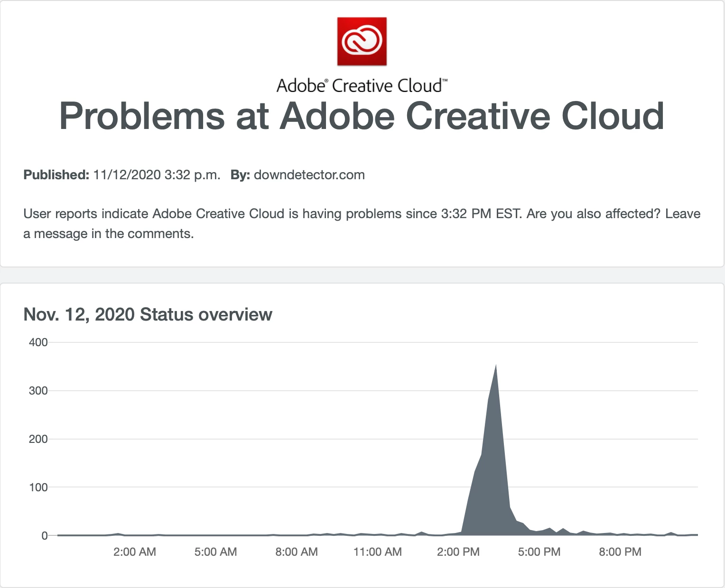Click the 100 y-axis label
The width and height of the screenshot is (725, 588).
[38, 487]
